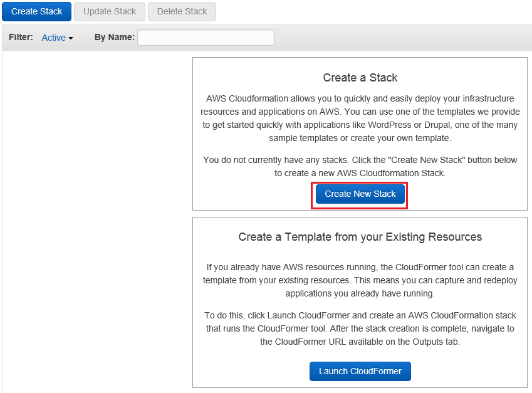
Task: Click the "Create a Template from your Existing Resources" heading
Action: coord(360,237)
